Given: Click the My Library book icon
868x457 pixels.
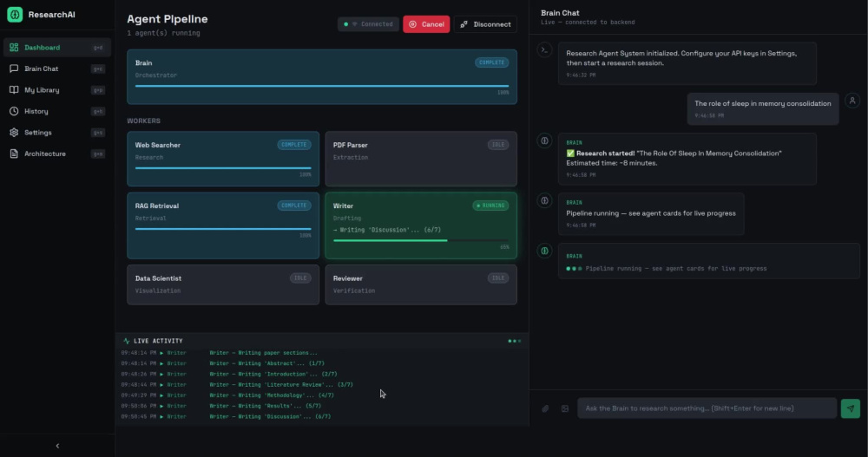Looking at the screenshot, I should pyautogui.click(x=14, y=90).
